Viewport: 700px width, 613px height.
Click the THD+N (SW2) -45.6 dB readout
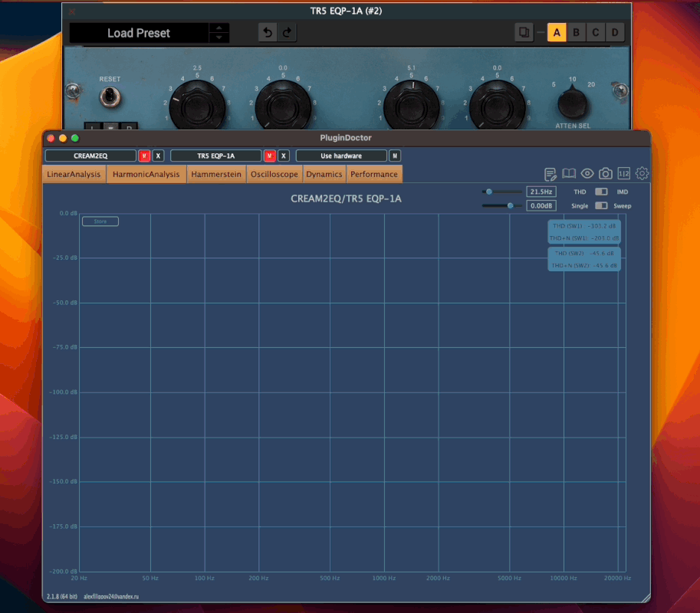(x=584, y=265)
